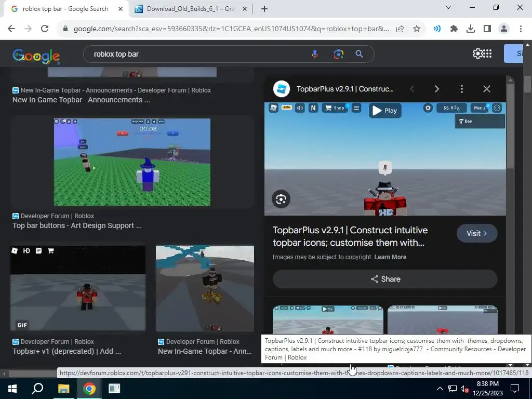Image resolution: width=532 pixels, height=399 pixels.
Task: Switch to Download_Old_Builds_6_1 tab
Action: point(191,9)
